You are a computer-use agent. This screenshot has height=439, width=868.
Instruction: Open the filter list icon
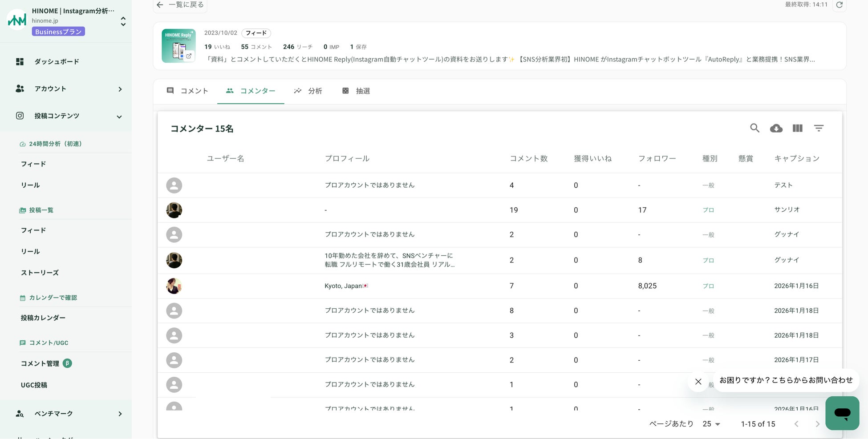coord(819,128)
